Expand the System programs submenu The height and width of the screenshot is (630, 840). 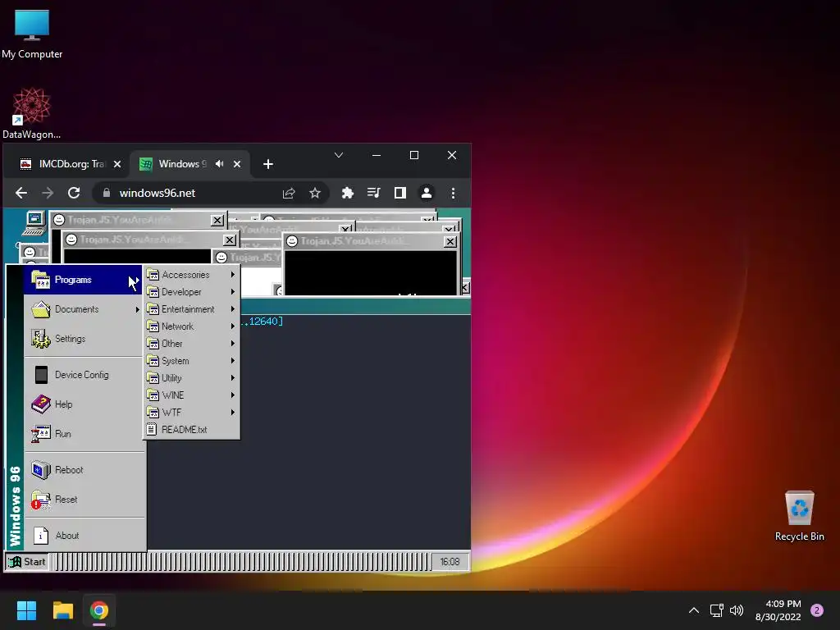pyautogui.click(x=192, y=361)
